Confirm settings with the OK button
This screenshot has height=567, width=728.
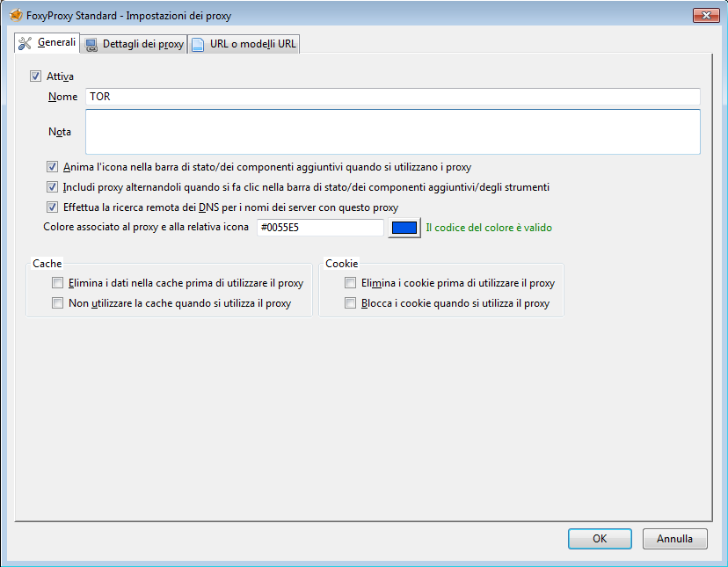coord(600,539)
